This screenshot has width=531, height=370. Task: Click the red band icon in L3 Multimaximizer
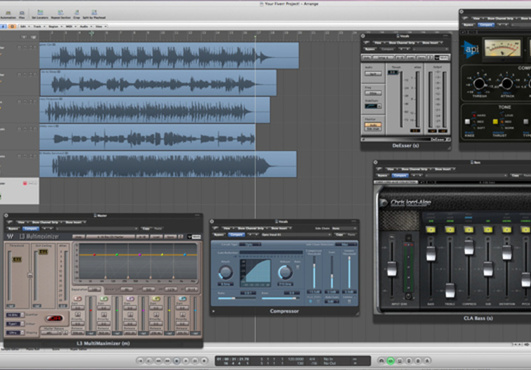78,299
